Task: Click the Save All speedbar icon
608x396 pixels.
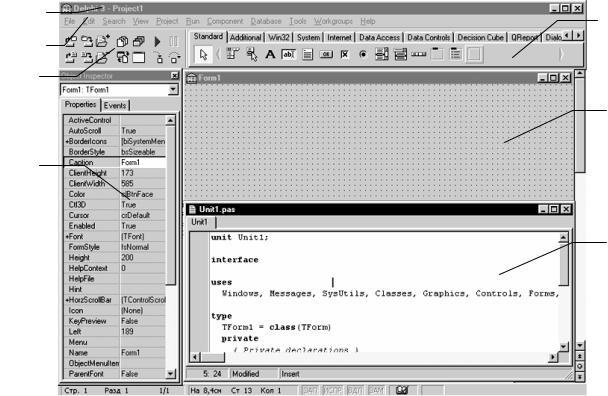Action: pos(87,41)
